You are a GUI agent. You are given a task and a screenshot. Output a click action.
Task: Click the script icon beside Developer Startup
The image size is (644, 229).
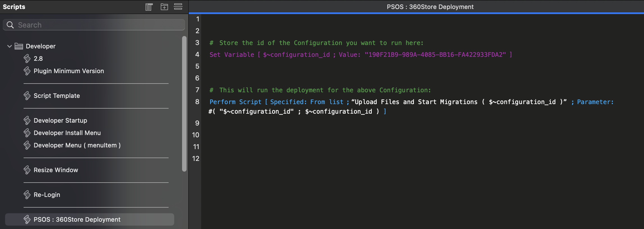click(x=27, y=120)
